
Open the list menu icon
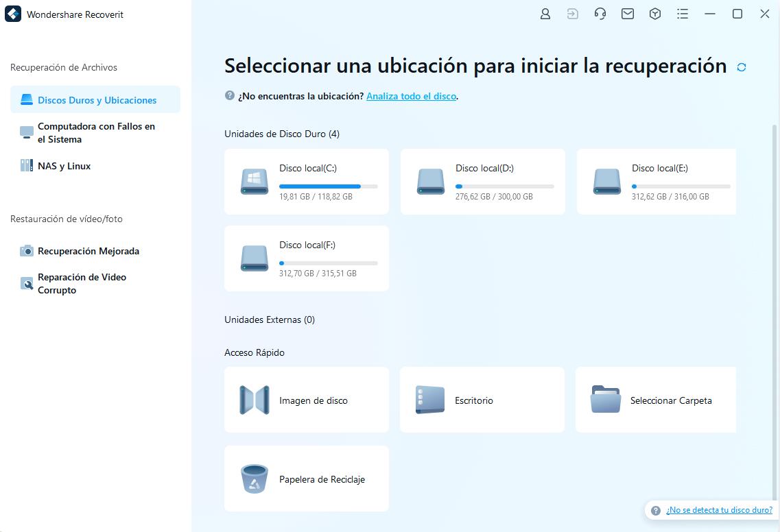coord(683,13)
